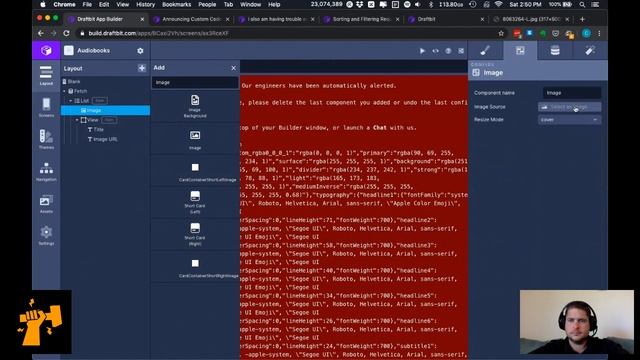
Task: Open the Navigation sidebar section
Action: 46,171
